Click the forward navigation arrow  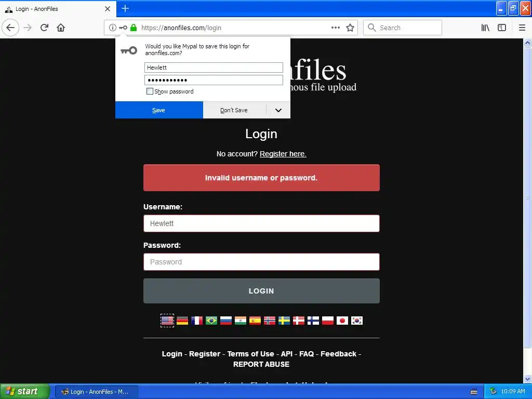28,28
